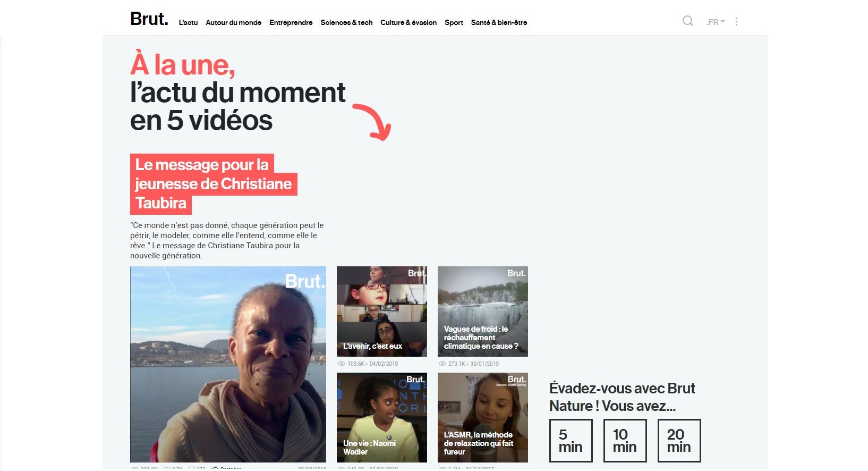Open the search magnifier icon
This screenshot has height=471, width=868.
point(687,21)
